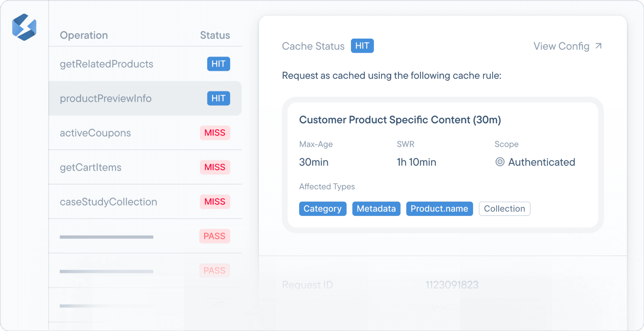Click the lightning bolt app logo

(x=24, y=27)
